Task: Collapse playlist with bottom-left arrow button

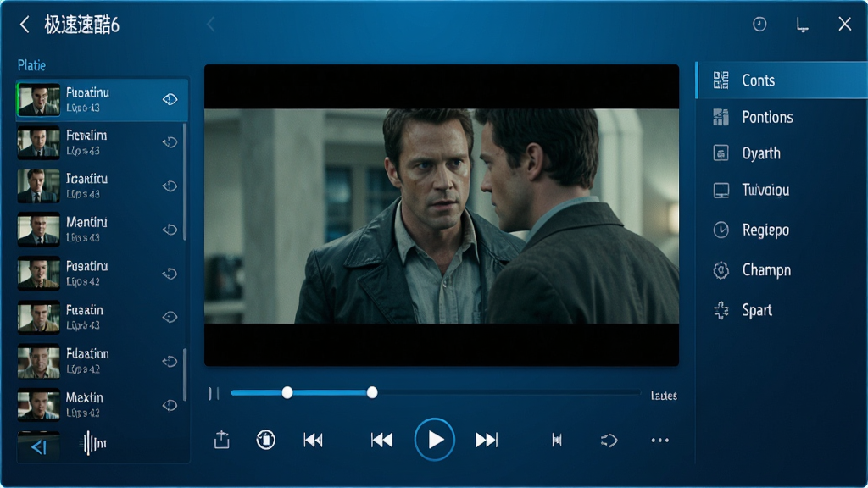Action: pyautogui.click(x=39, y=446)
